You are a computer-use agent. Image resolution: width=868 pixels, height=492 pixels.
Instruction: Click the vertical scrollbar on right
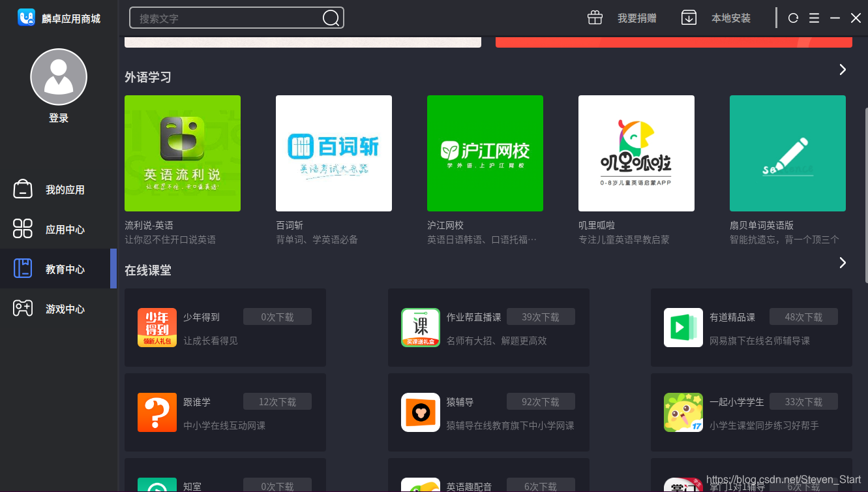(865, 196)
